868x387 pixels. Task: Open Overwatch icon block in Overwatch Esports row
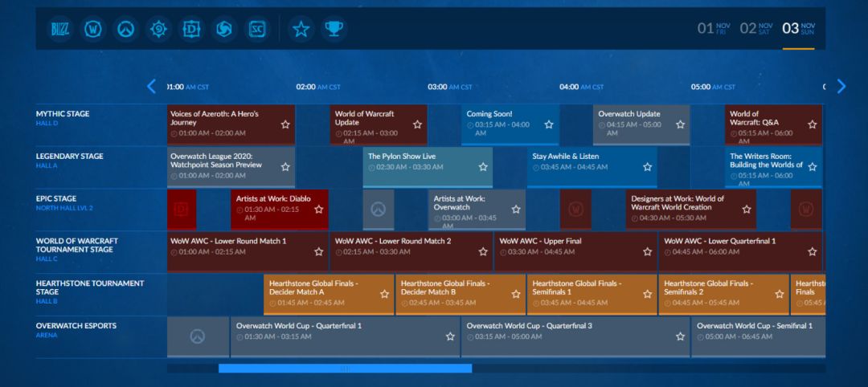pos(198,336)
